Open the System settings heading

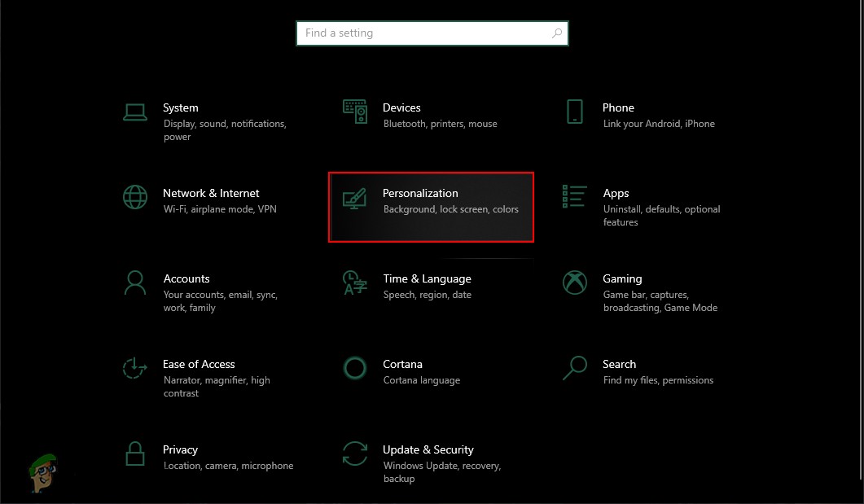coord(181,108)
